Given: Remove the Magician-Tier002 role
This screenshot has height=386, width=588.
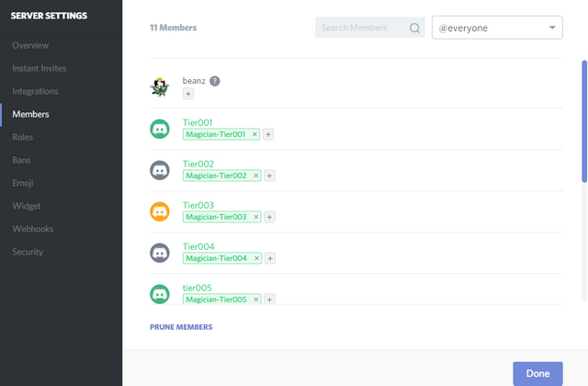Looking at the screenshot, I should (x=256, y=176).
